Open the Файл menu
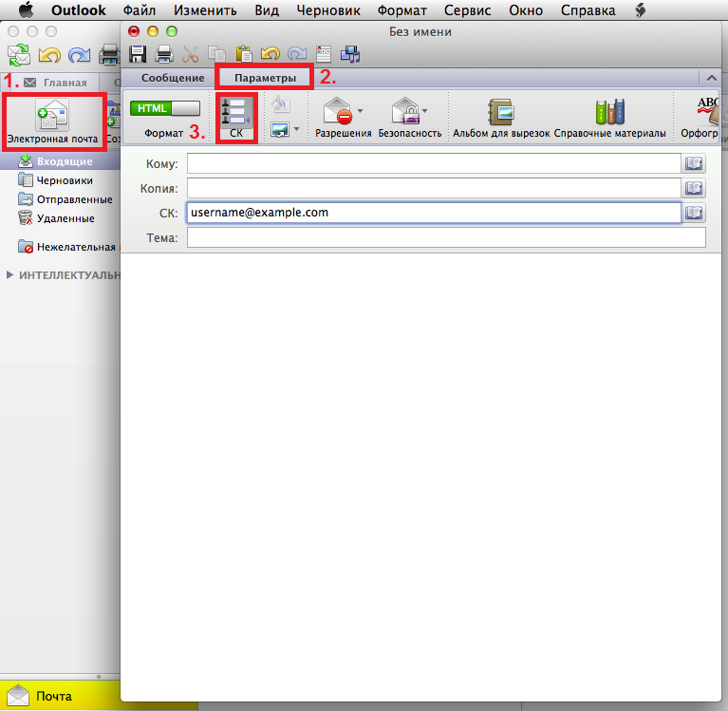 coord(140,10)
